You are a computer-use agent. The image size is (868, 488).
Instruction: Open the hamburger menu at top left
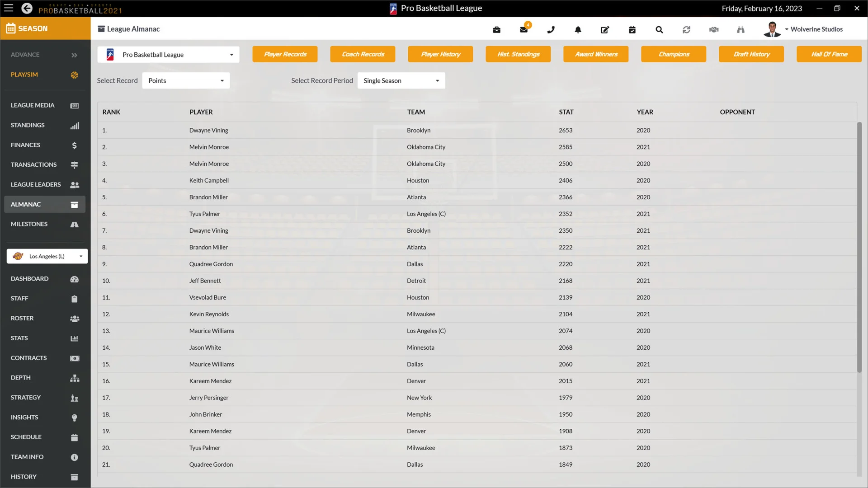pos(9,8)
